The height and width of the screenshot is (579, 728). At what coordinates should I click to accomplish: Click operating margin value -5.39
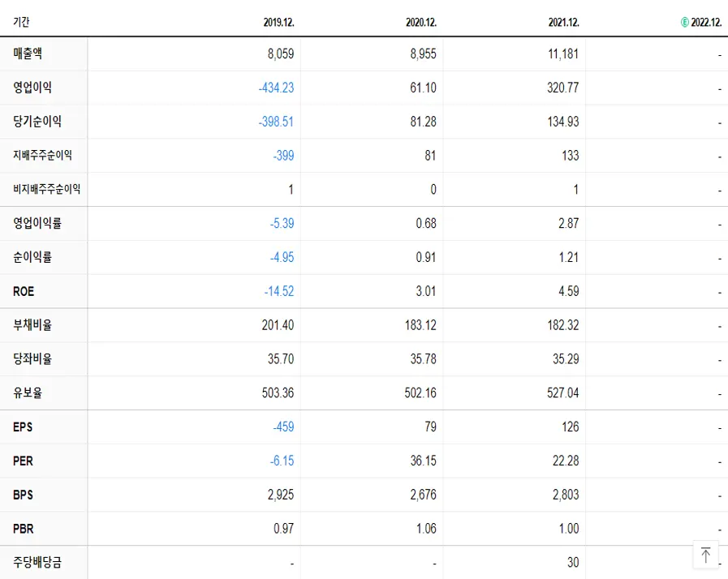pos(282,223)
